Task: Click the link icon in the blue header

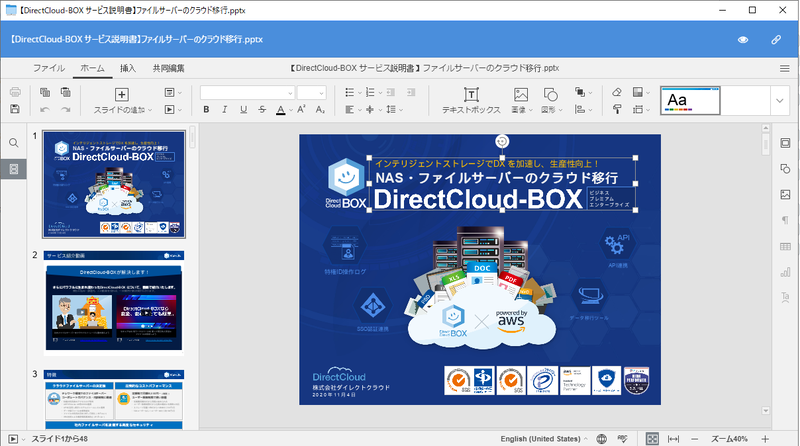Action: pos(776,39)
